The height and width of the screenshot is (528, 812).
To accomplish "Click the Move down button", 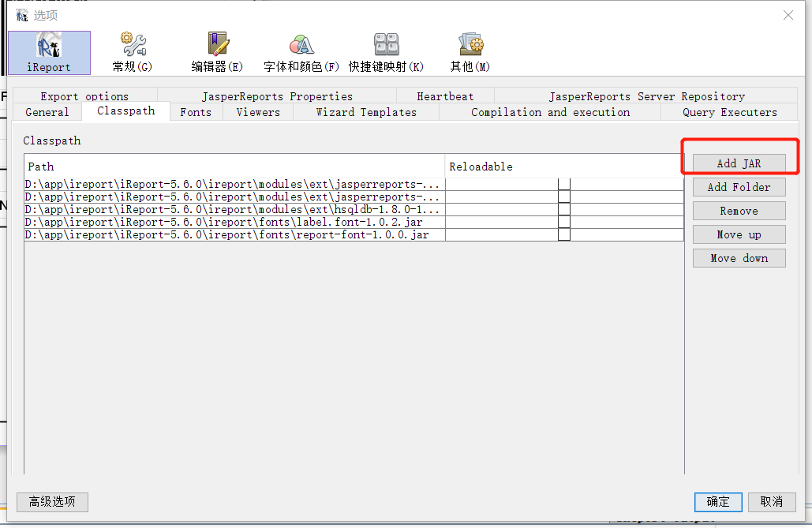I will click(739, 258).
